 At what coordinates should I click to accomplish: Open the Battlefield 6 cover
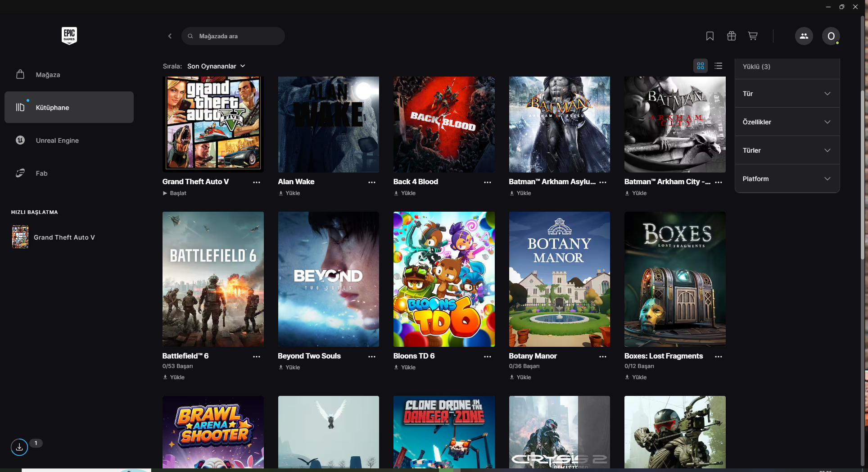coord(213,279)
